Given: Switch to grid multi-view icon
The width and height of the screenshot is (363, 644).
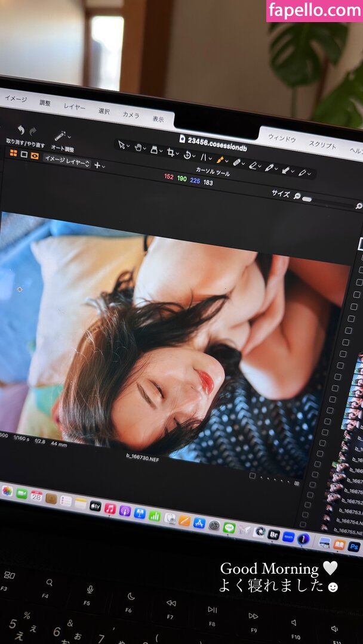Looking at the screenshot, I should click(13, 153).
